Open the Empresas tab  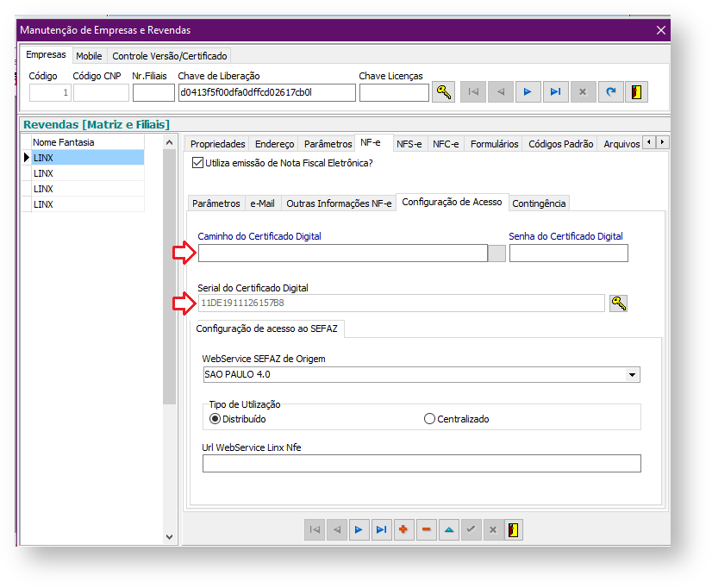(46, 54)
